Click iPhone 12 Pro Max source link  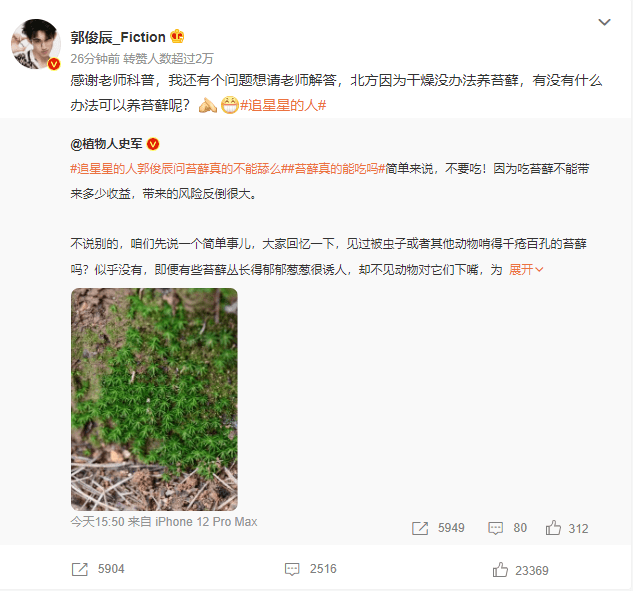[x=206, y=522]
